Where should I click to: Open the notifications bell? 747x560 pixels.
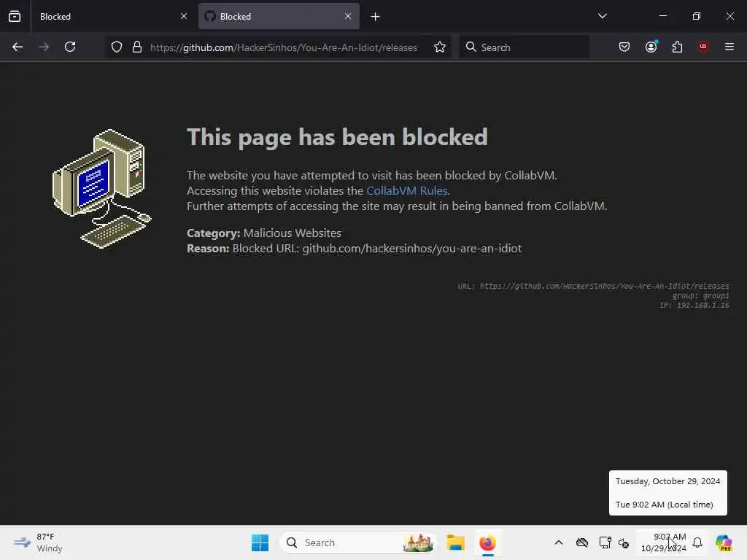click(697, 542)
